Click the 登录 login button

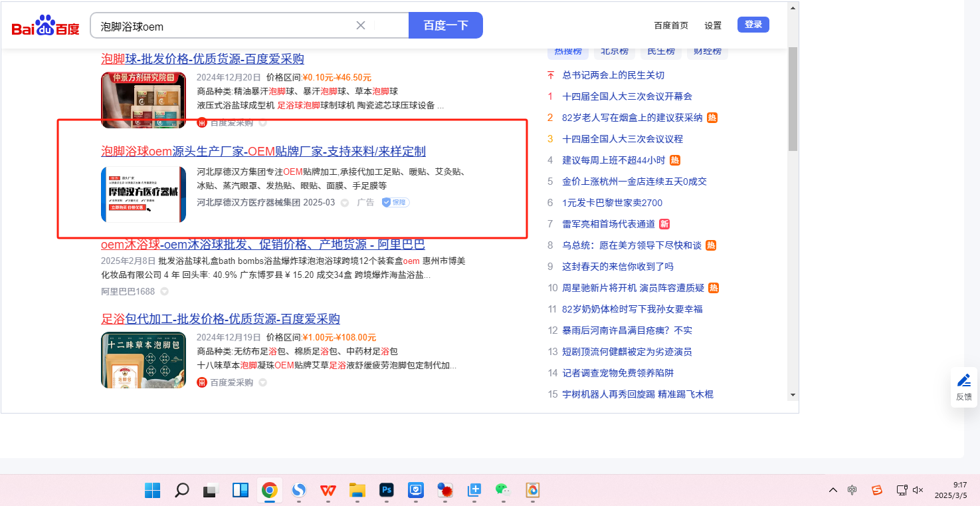click(753, 25)
